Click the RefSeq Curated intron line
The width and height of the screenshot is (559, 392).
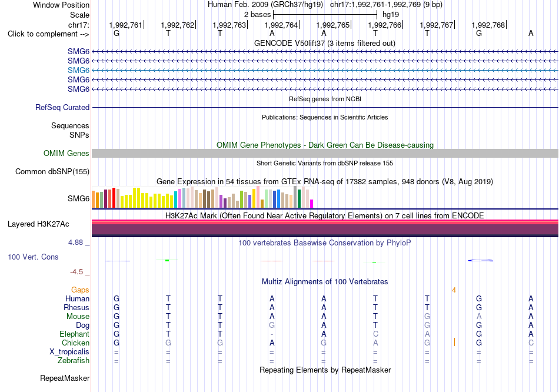click(325, 107)
